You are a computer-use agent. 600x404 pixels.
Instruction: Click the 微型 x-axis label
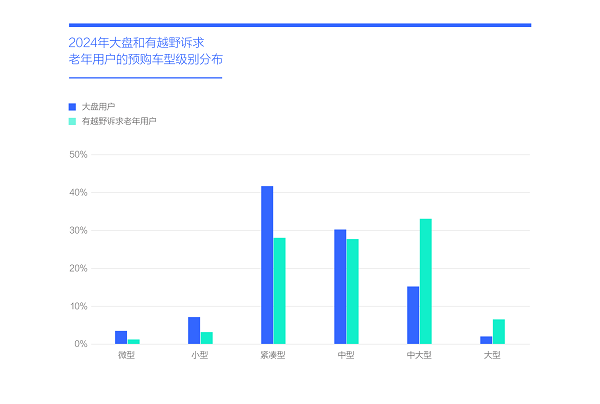click(126, 355)
